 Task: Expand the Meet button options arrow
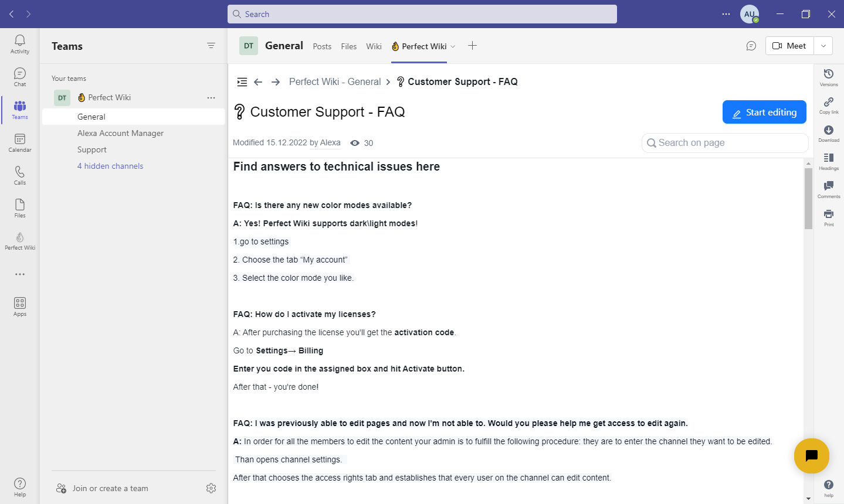pos(823,45)
